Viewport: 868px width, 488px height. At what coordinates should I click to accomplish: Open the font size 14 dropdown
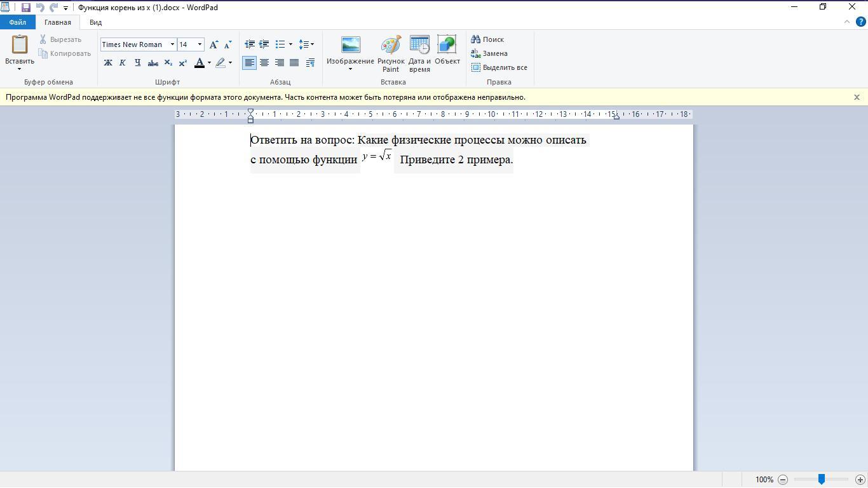tap(200, 44)
